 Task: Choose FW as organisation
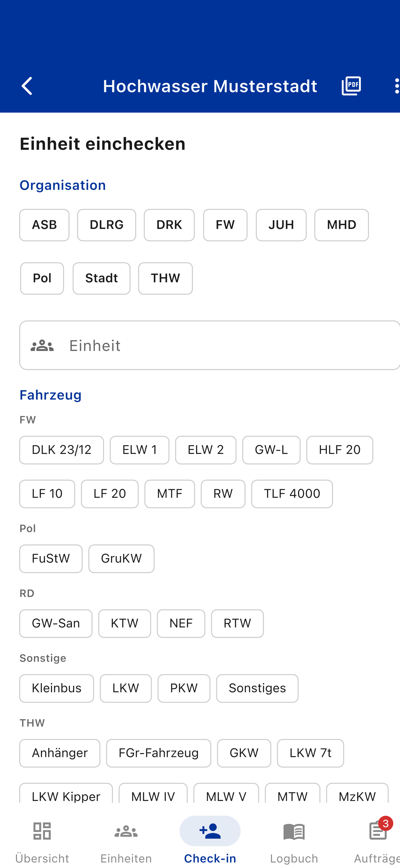pos(225,225)
